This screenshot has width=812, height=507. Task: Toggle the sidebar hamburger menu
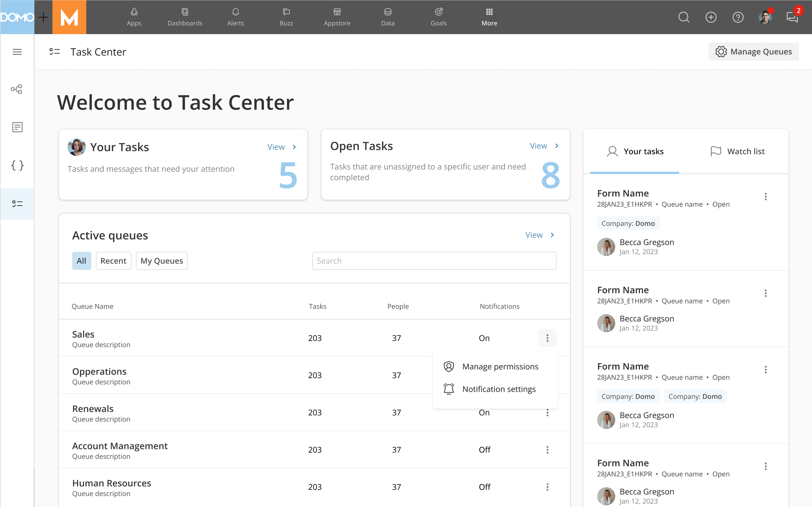[x=17, y=52]
